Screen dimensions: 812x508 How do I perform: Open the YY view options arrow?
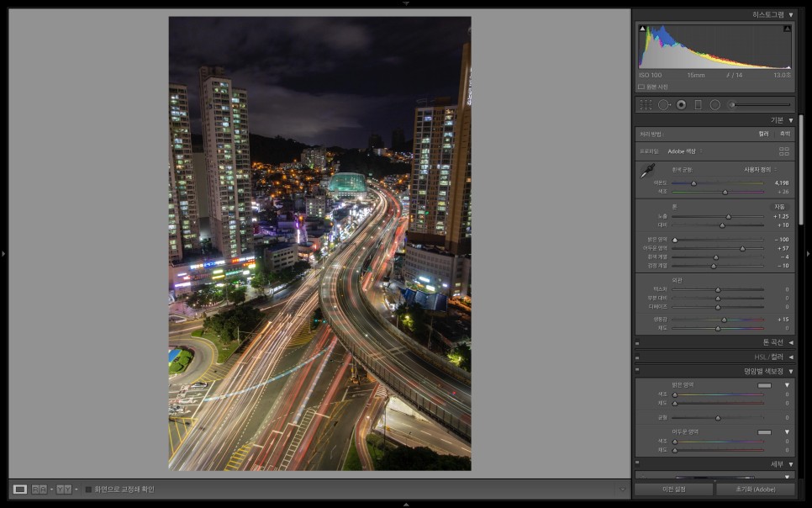coord(76,489)
